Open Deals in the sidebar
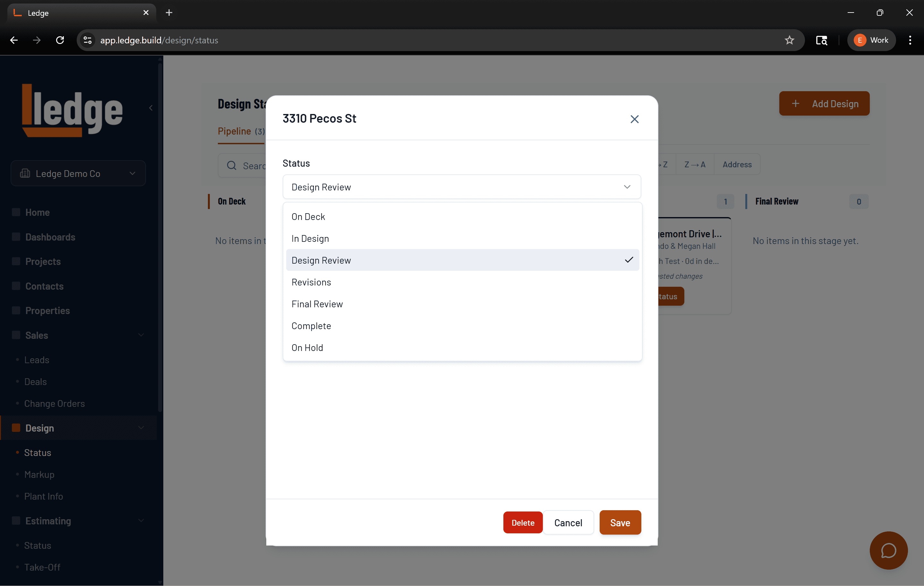 (x=36, y=382)
